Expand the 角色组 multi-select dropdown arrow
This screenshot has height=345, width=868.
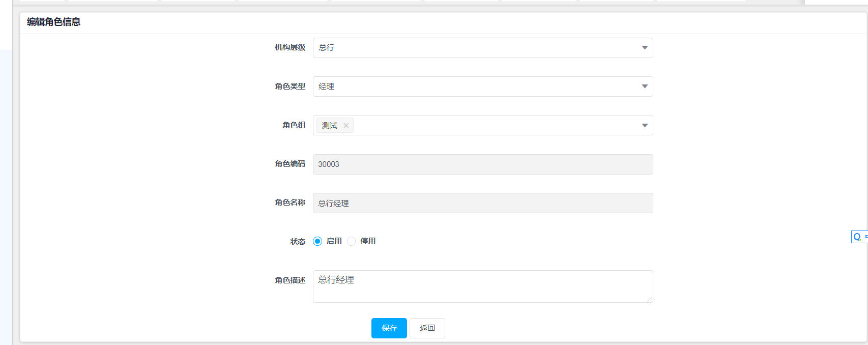click(x=645, y=125)
